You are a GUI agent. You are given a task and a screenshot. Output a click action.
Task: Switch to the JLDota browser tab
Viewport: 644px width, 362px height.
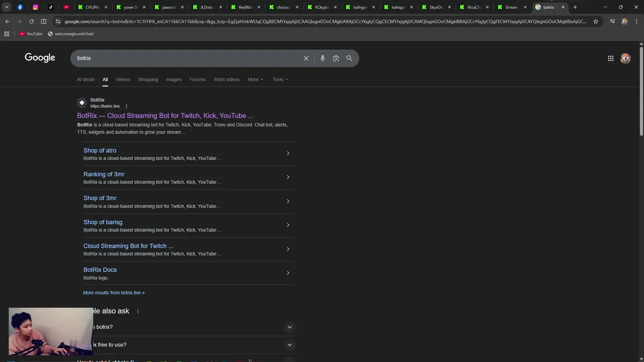point(207,7)
